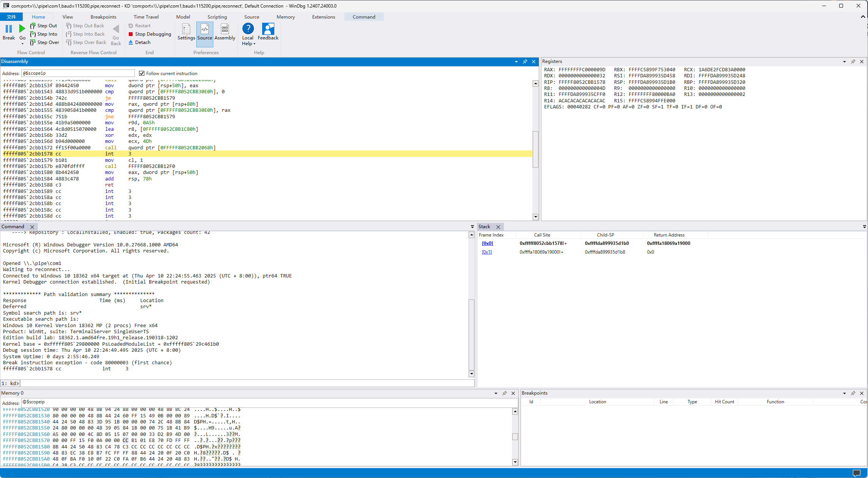Pin the Disassembly panel
Image resolution: width=868 pixels, height=478 pixels.
click(x=525, y=61)
